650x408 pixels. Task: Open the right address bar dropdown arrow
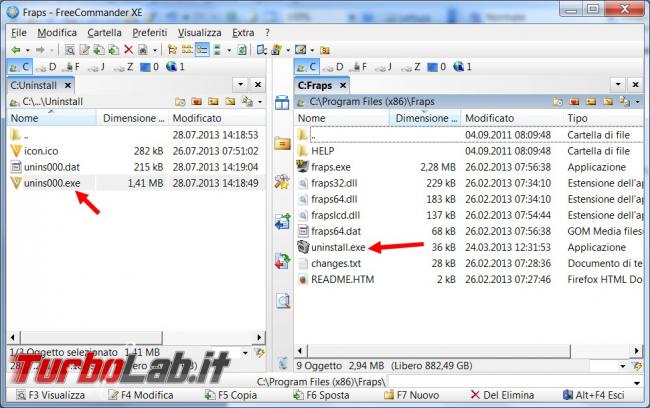pos(638,102)
